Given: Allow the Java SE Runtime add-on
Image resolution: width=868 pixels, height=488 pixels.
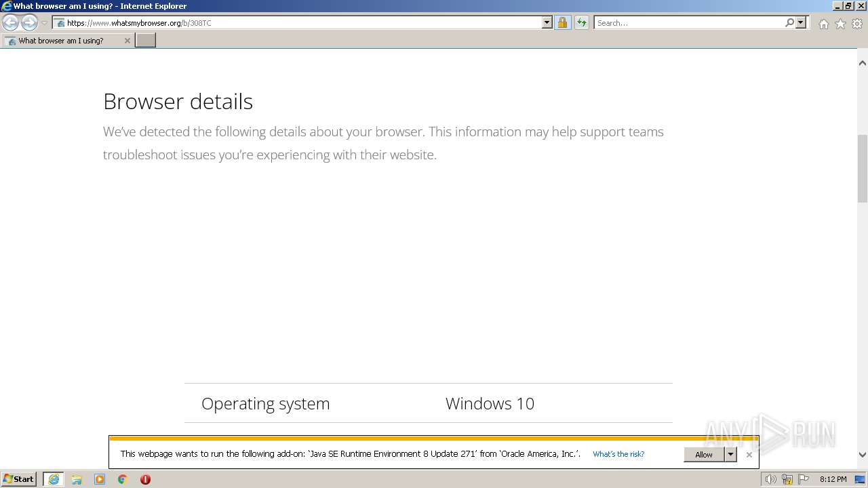Looking at the screenshot, I should [704, 455].
